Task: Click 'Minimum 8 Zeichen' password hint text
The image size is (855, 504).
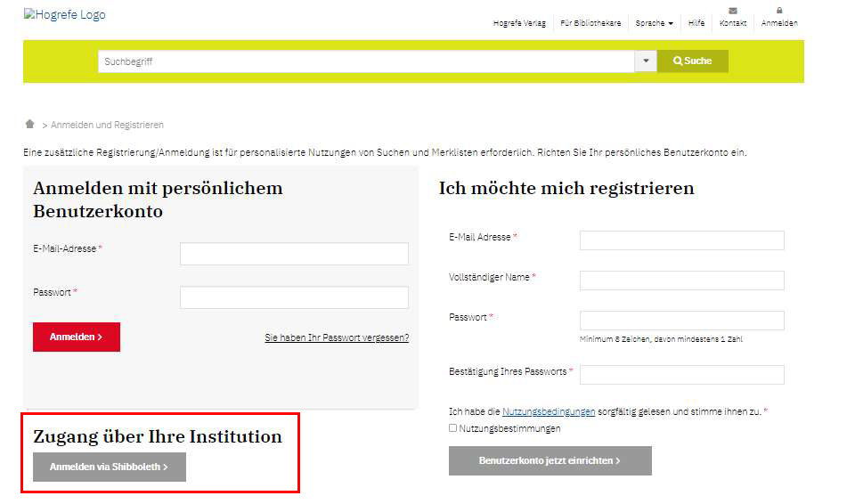Action: click(661, 339)
